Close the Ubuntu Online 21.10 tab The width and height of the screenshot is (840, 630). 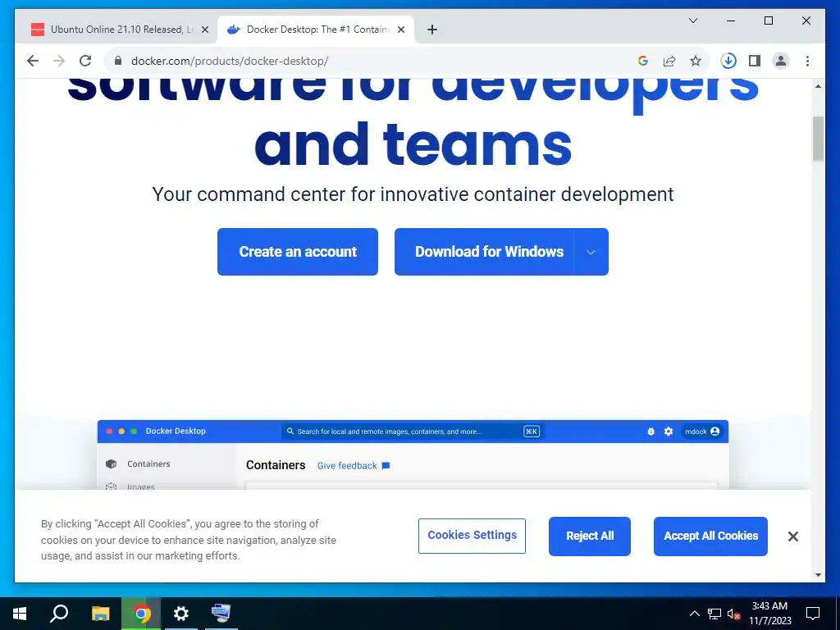click(204, 30)
